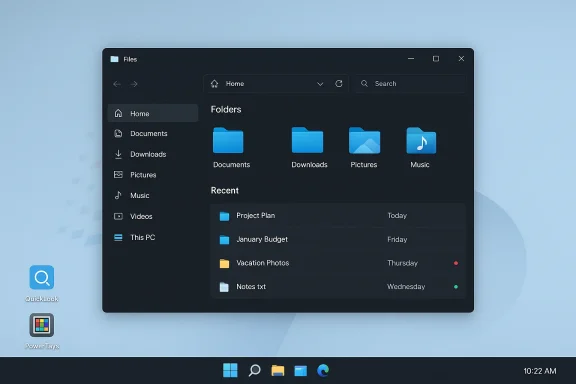Select the January Budget recent item
The width and height of the screenshot is (576, 384).
(338, 239)
